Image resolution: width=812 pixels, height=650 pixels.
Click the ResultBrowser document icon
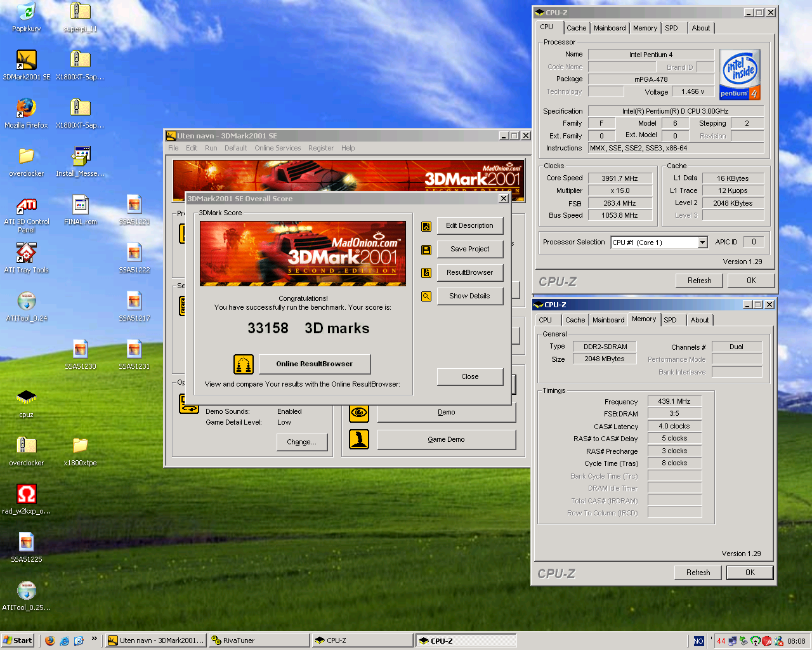click(x=426, y=273)
